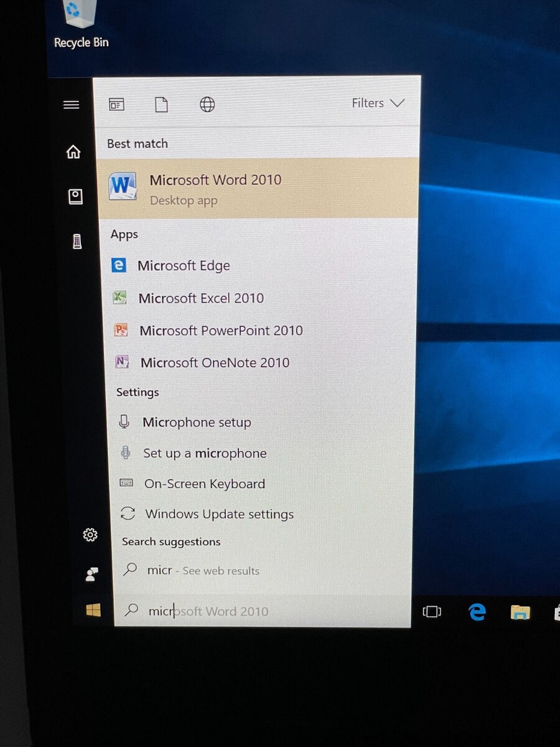560x747 pixels.
Task: Open Microphone setup setting
Action: click(x=197, y=423)
